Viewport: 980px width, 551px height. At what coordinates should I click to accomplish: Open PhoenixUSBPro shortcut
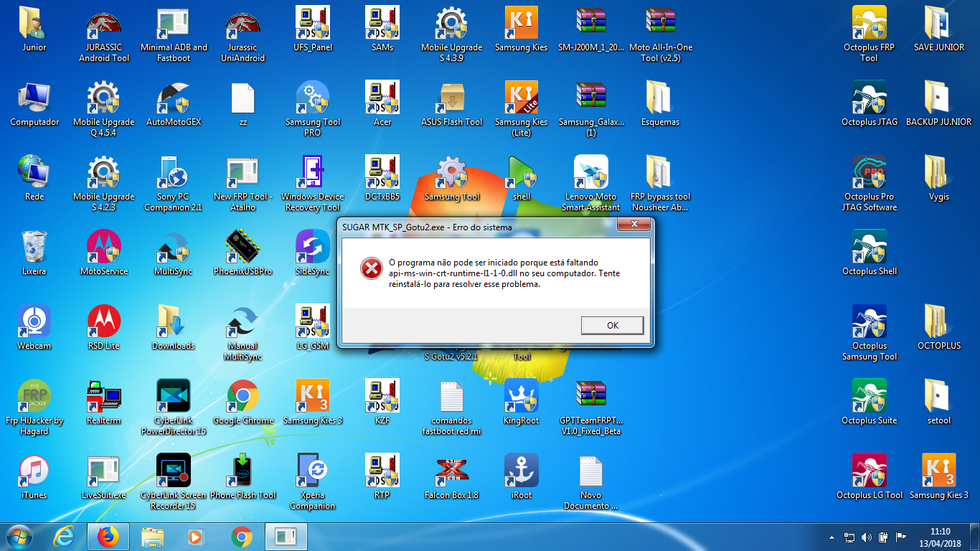coord(243,253)
